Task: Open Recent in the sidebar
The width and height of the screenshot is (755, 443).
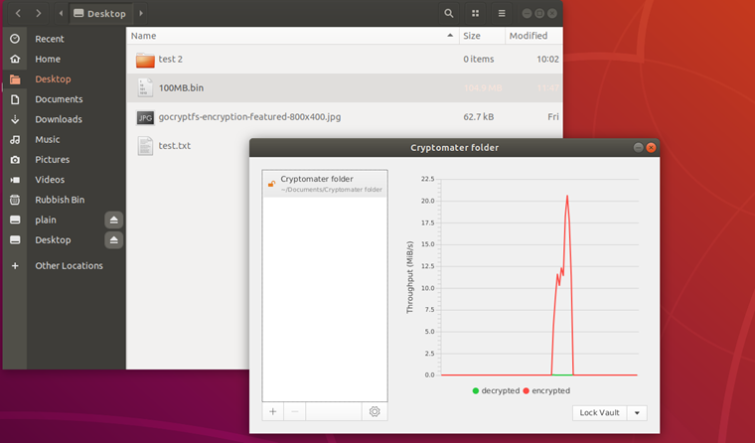Action: click(x=64, y=39)
